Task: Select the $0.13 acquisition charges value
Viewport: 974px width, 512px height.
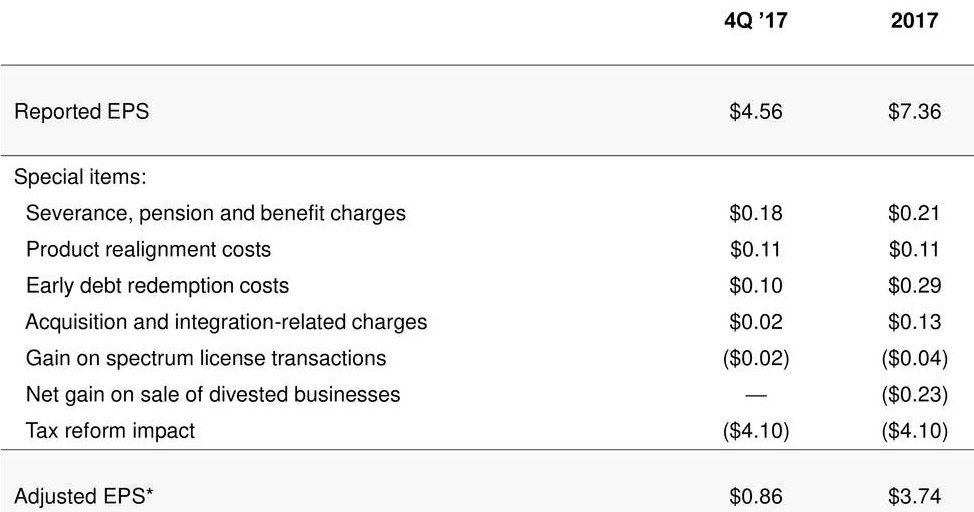Action: point(914,322)
